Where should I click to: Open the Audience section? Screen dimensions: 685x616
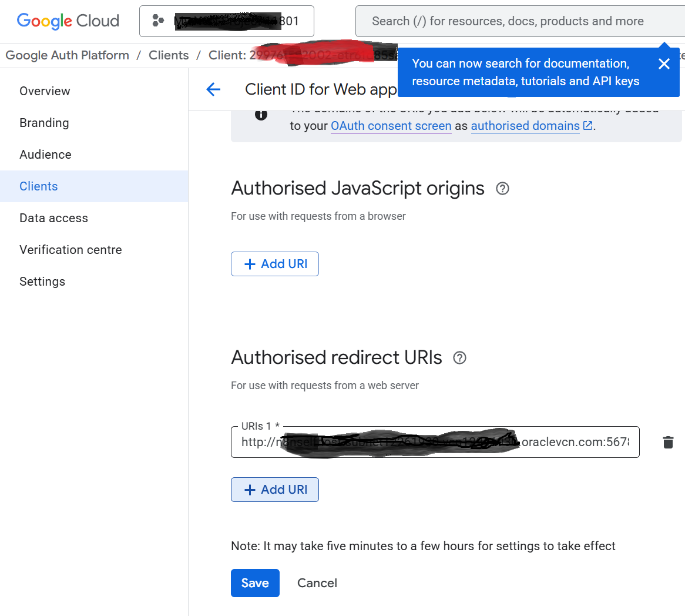45,155
